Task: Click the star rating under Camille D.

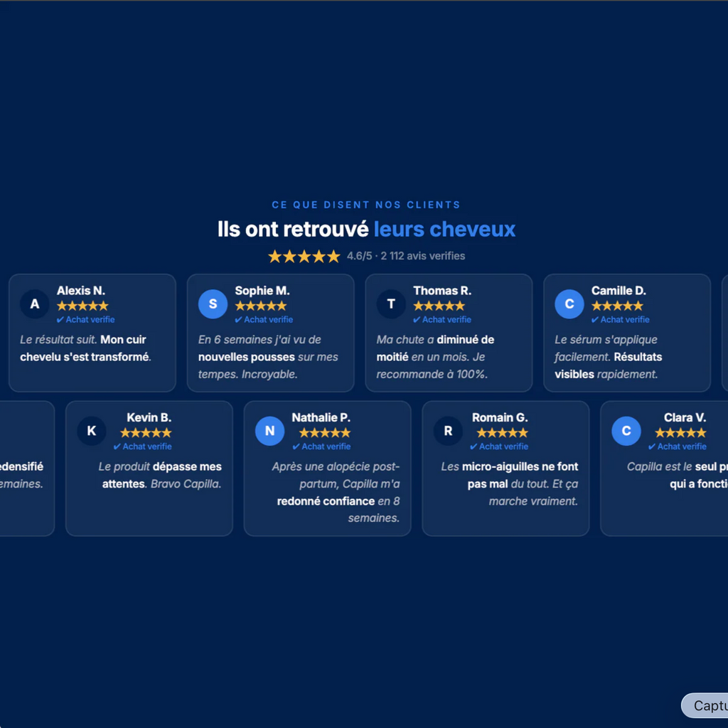Action: pyautogui.click(x=618, y=306)
